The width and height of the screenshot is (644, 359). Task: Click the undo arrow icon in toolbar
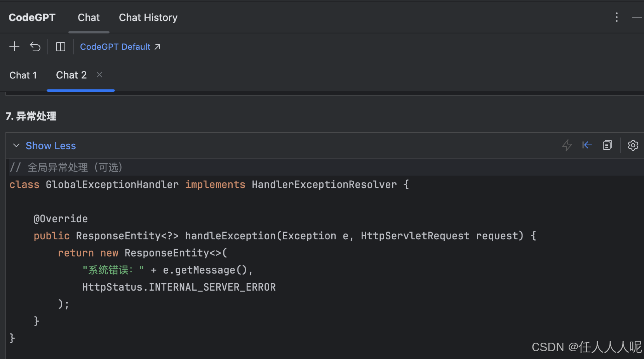35,47
